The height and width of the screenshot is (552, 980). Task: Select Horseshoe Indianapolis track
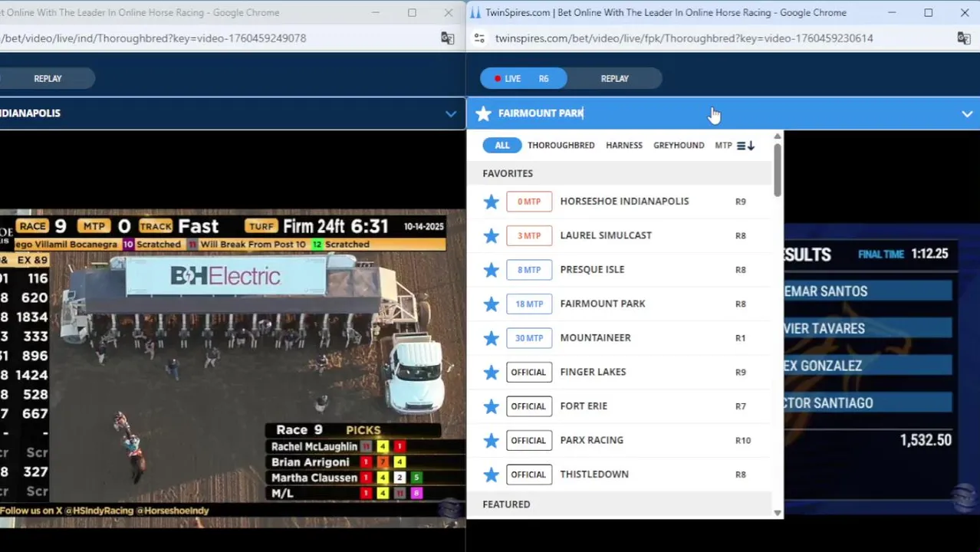tap(624, 201)
